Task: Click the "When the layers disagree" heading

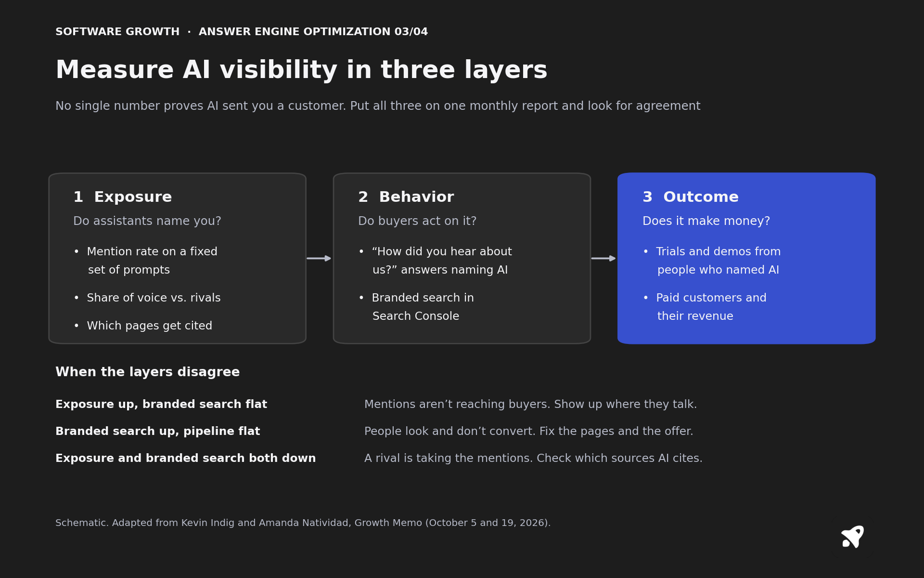Action: point(147,372)
